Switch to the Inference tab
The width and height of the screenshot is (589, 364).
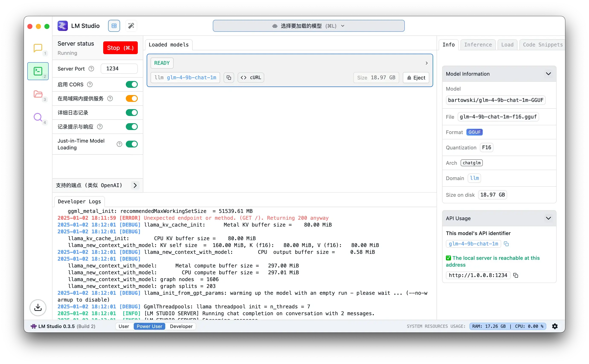pyautogui.click(x=478, y=45)
